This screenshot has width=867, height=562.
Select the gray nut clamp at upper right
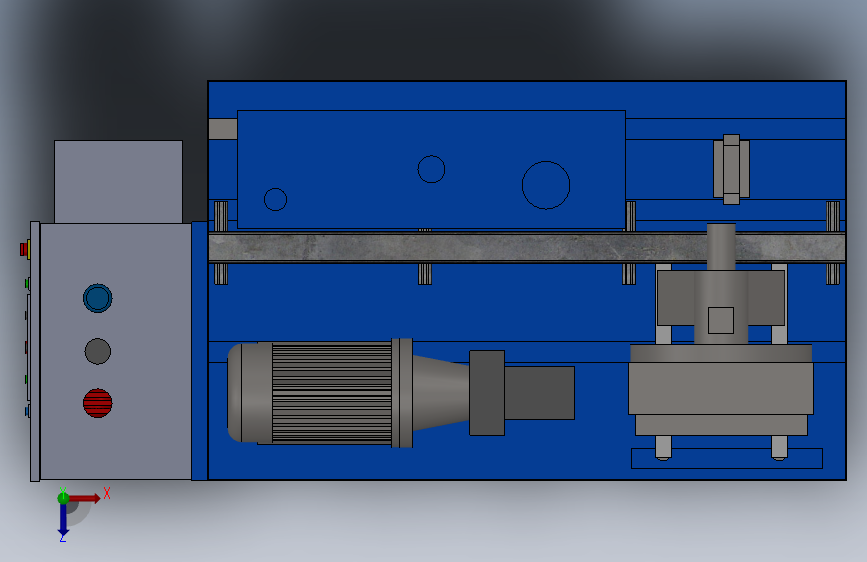click(x=731, y=169)
